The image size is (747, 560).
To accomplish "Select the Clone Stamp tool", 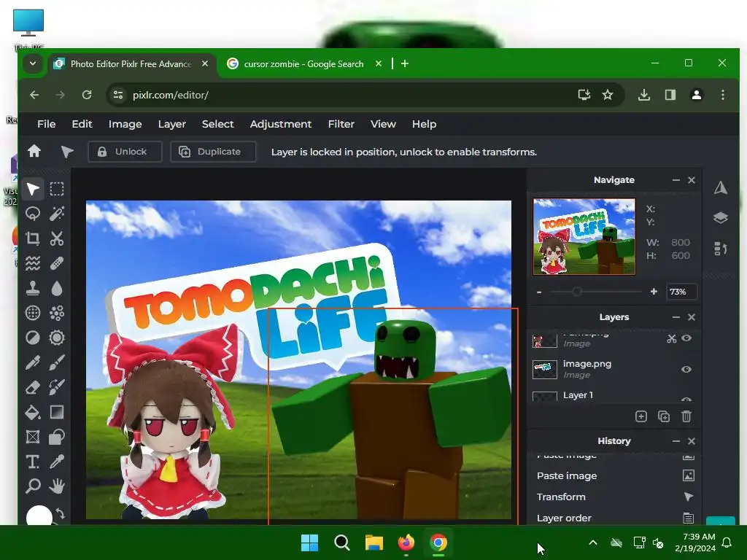I will (32, 288).
